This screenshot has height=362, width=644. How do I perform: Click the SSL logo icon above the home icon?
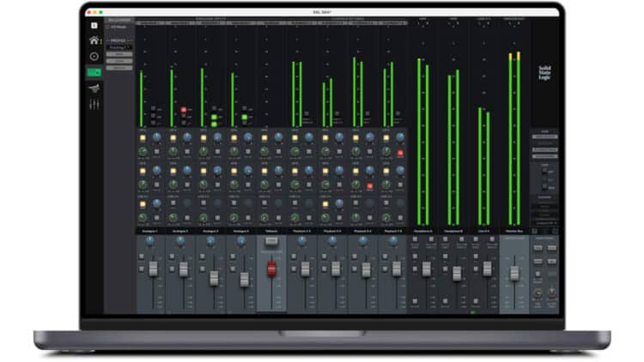tap(94, 26)
